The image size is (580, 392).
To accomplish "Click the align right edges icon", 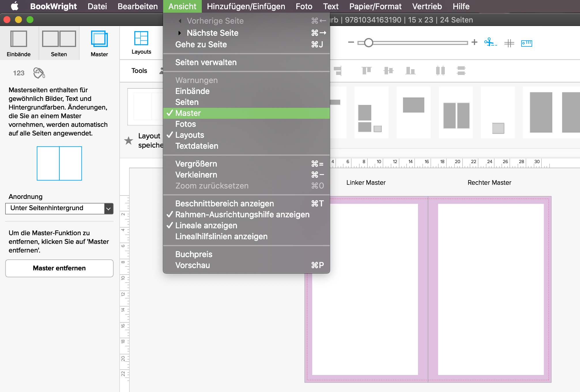I will 338,70.
